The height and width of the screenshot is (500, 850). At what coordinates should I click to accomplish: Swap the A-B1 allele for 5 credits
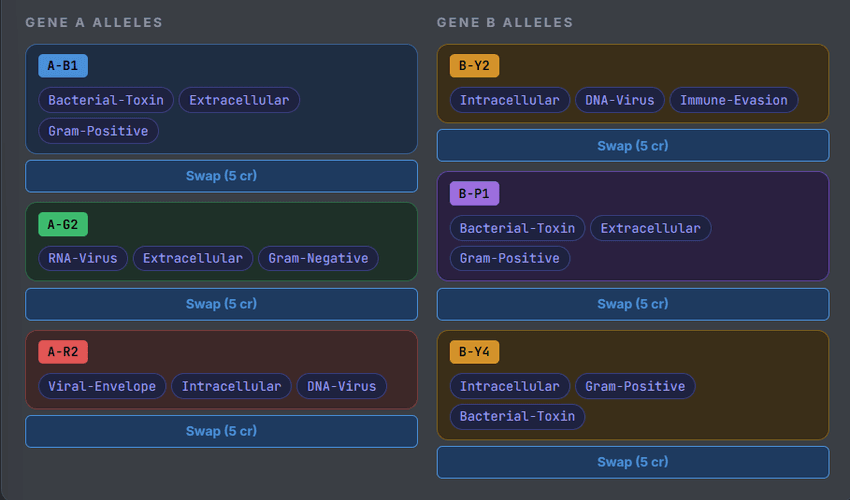[x=221, y=176]
